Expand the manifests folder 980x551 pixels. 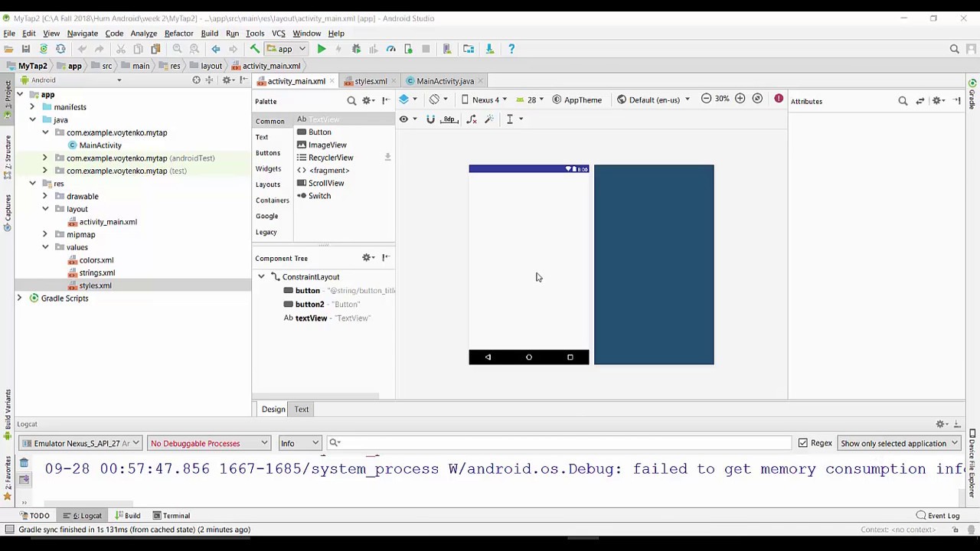click(32, 107)
